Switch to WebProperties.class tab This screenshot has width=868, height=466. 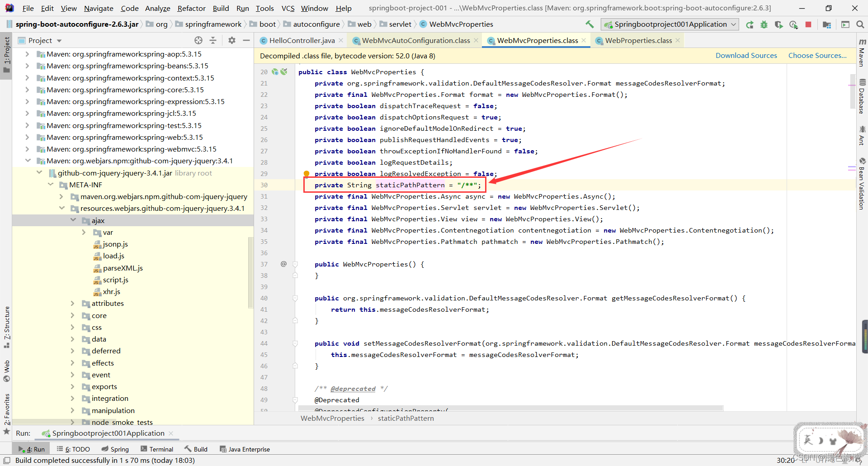pos(638,40)
